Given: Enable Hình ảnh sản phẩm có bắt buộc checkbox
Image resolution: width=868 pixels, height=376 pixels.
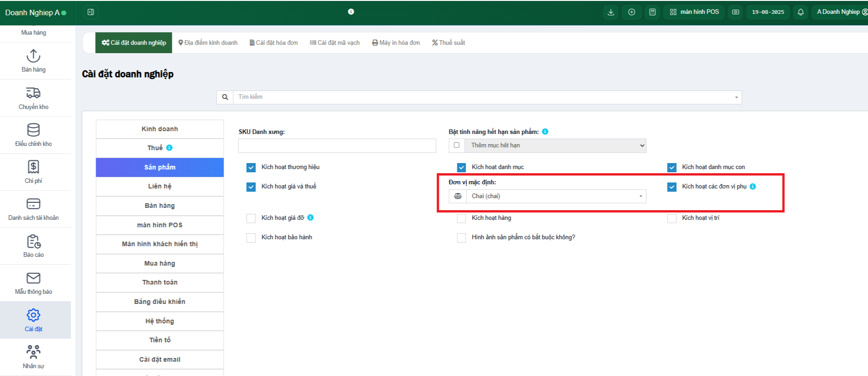Looking at the screenshot, I should pyautogui.click(x=461, y=237).
